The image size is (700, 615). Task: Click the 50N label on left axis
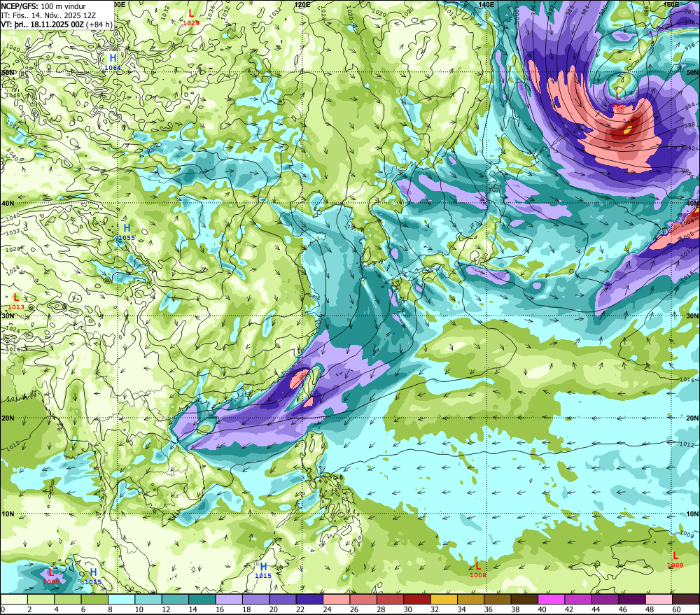8,73
